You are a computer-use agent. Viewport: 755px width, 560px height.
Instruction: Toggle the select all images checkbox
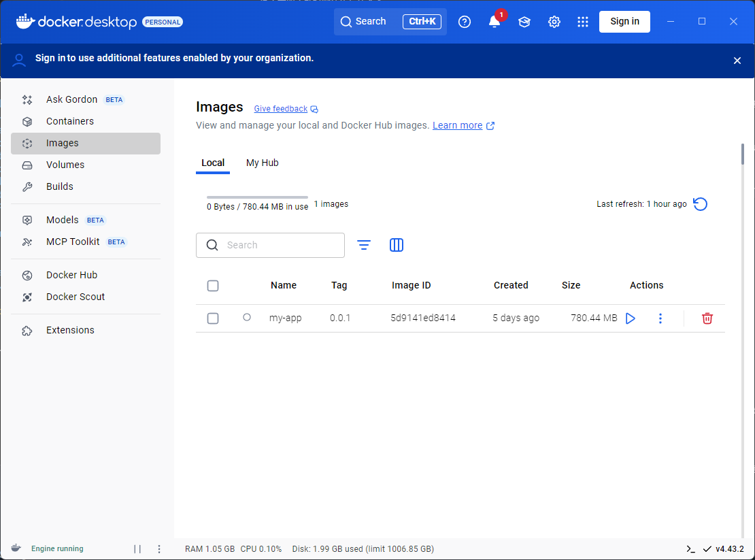point(213,286)
